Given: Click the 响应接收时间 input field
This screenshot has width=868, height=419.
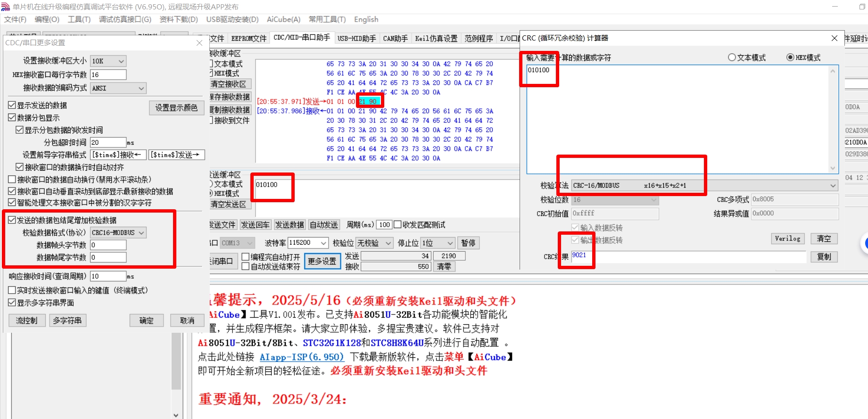Looking at the screenshot, I should [x=108, y=276].
